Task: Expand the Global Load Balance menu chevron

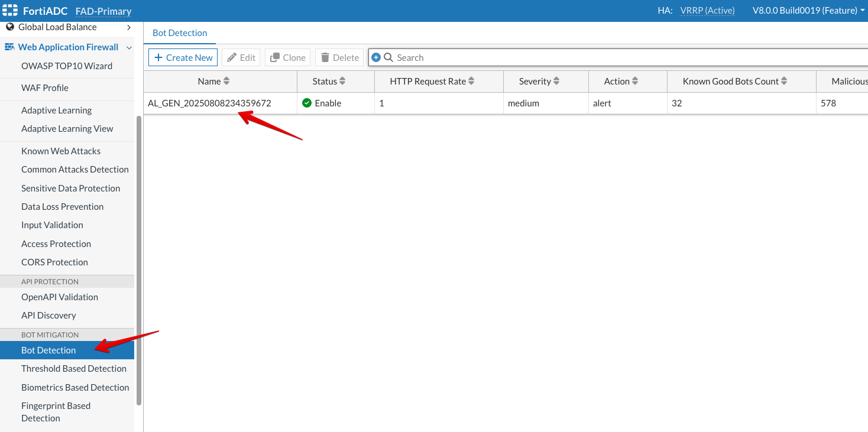Action: [x=129, y=27]
